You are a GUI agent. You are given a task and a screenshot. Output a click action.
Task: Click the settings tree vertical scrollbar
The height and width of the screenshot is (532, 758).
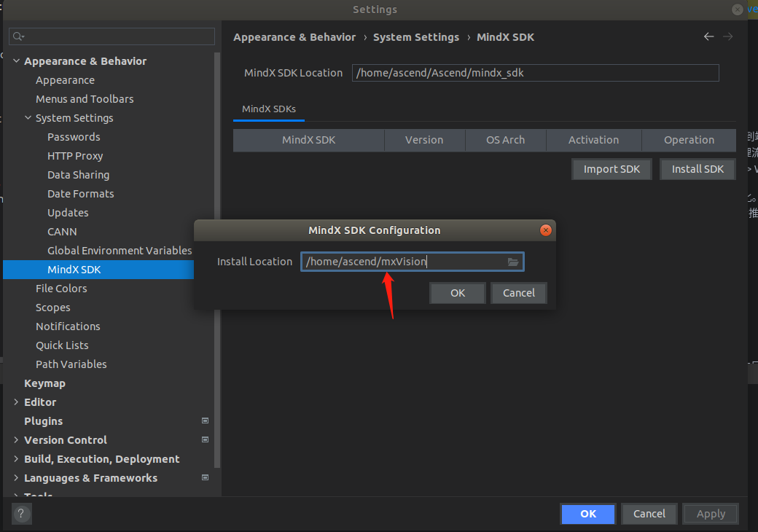tap(217, 261)
